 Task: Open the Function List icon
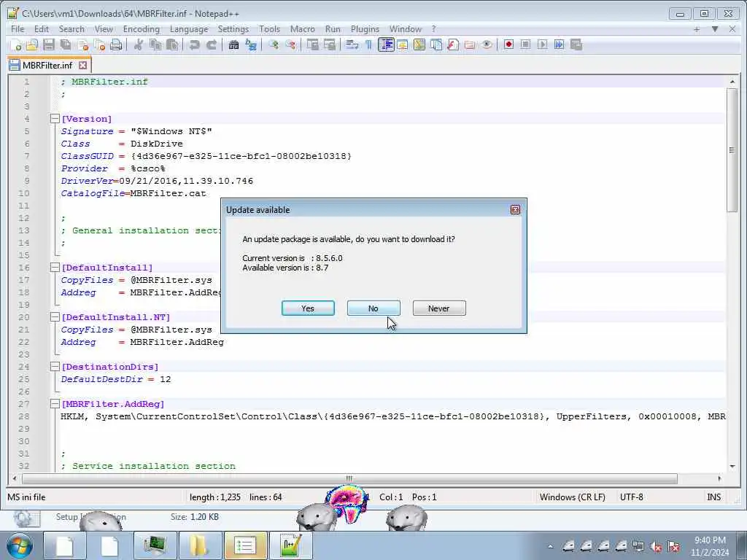tap(453, 44)
